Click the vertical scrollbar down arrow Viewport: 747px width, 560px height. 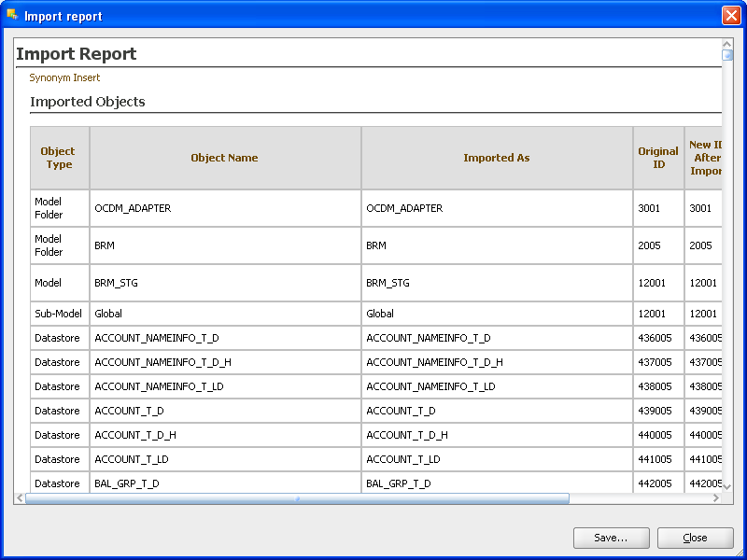(x=727, y=486)
